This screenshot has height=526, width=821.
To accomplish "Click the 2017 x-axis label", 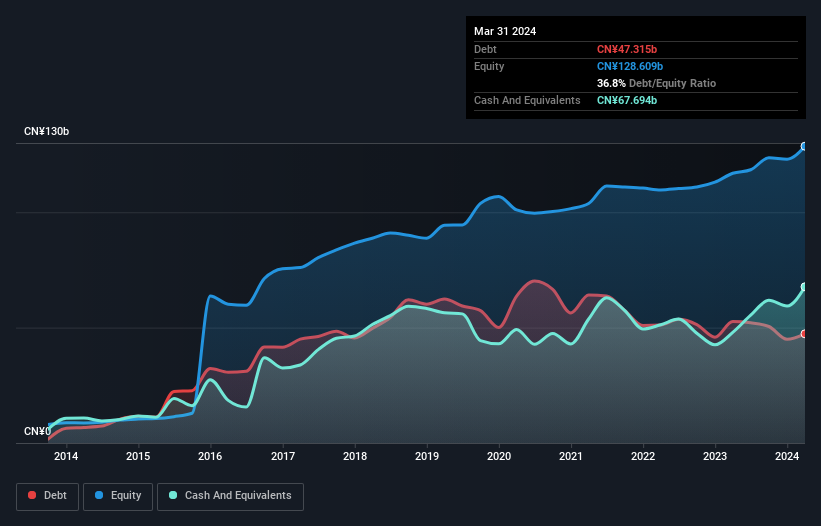I will (x=283, y=456).
